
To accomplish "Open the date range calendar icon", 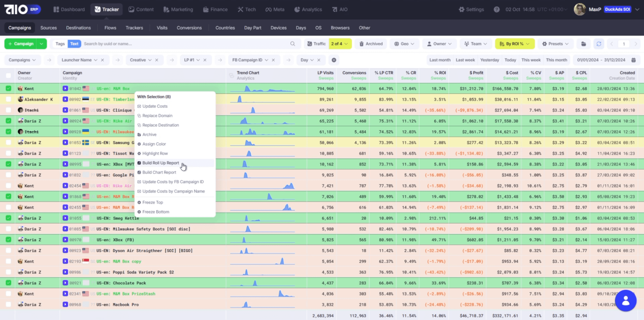I will click(633, 60).
